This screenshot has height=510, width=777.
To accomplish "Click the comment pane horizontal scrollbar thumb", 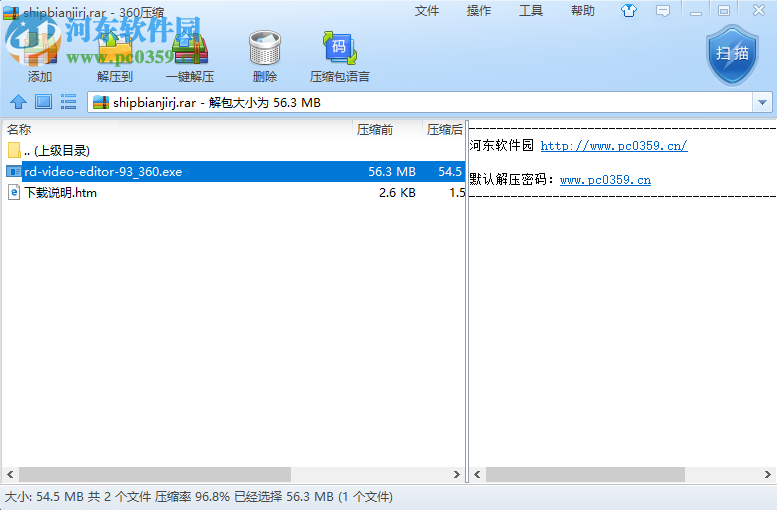I will 585,474.
